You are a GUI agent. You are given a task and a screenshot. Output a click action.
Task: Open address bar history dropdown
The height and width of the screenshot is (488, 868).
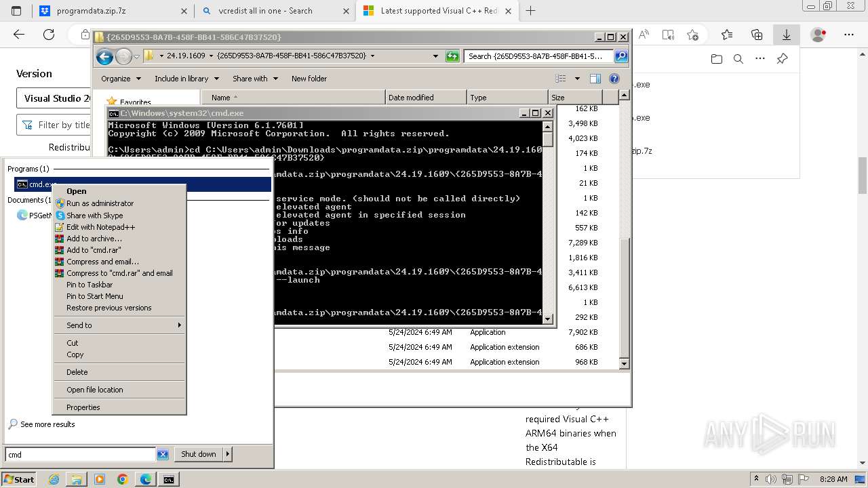coord(435,56)
